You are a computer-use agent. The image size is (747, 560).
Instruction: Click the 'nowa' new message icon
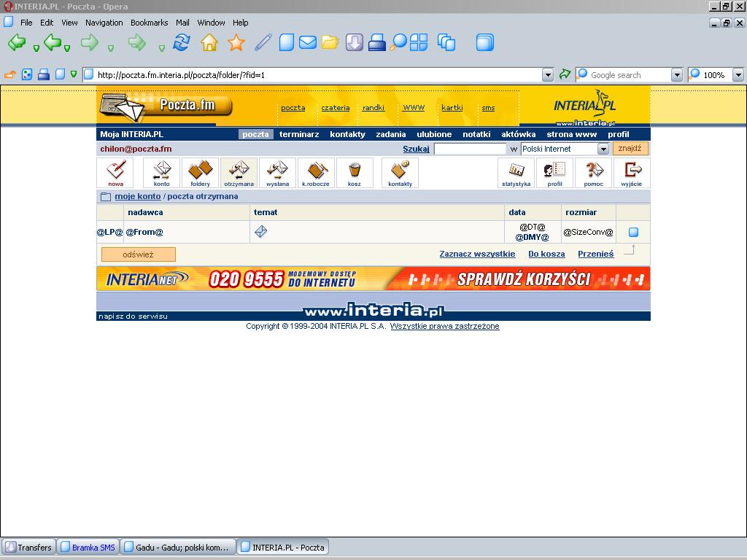click(x=115, y=173)
